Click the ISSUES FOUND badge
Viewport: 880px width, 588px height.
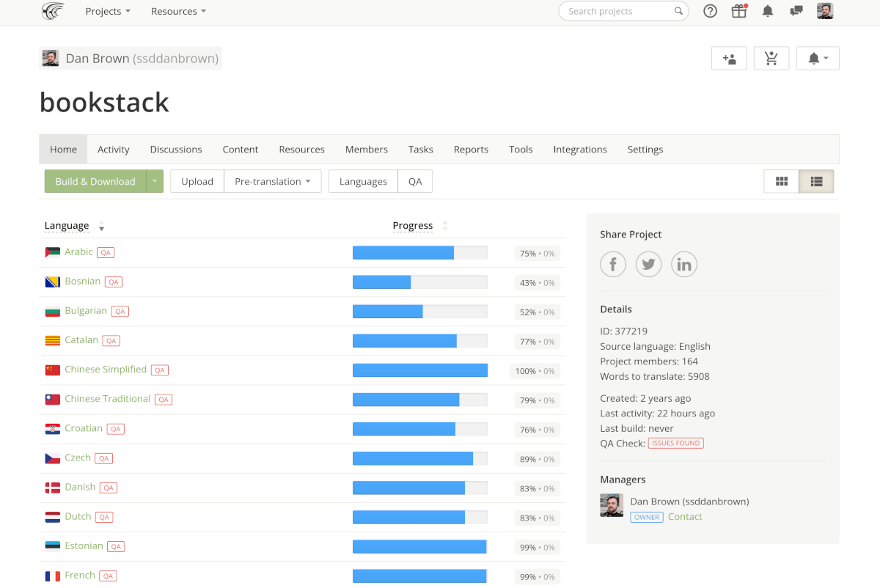pyautogui.click(x=676, y=444)
